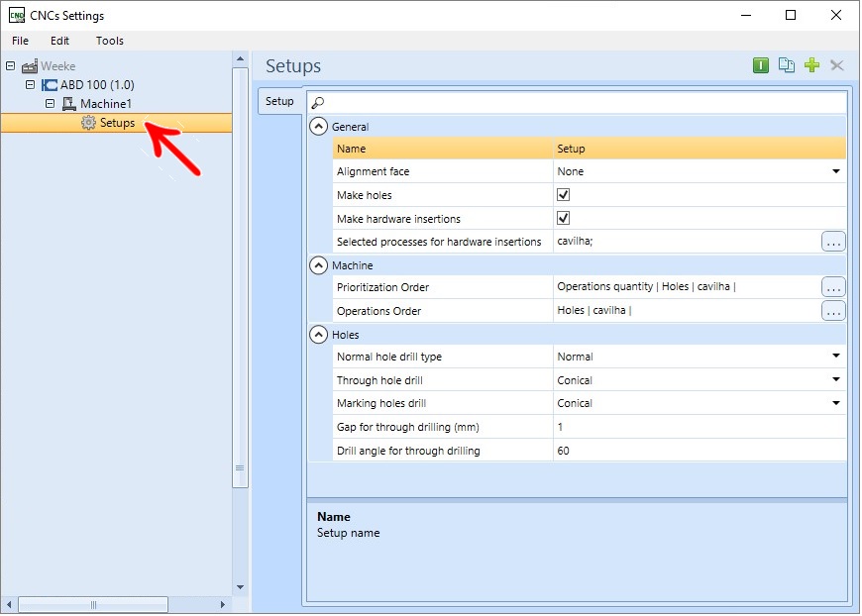Click the Setups gear icon
Screen dimensions: 862x616
(x=88, y=123)
